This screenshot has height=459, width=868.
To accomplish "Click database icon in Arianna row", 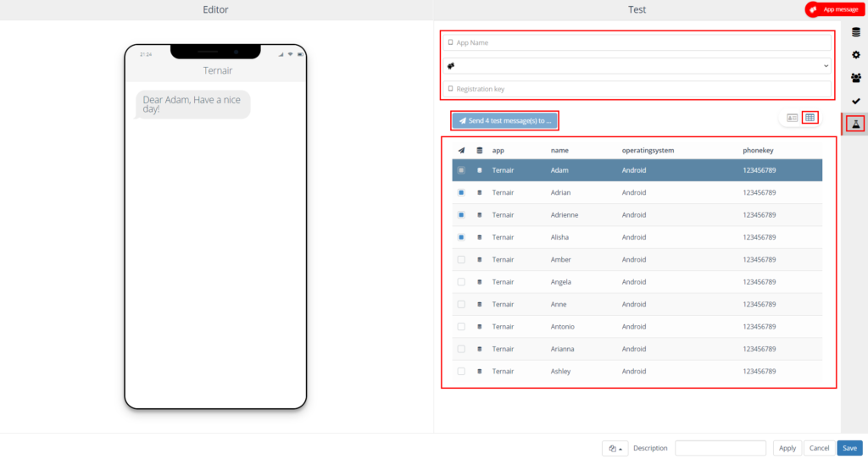I will [x=480, y=349].
